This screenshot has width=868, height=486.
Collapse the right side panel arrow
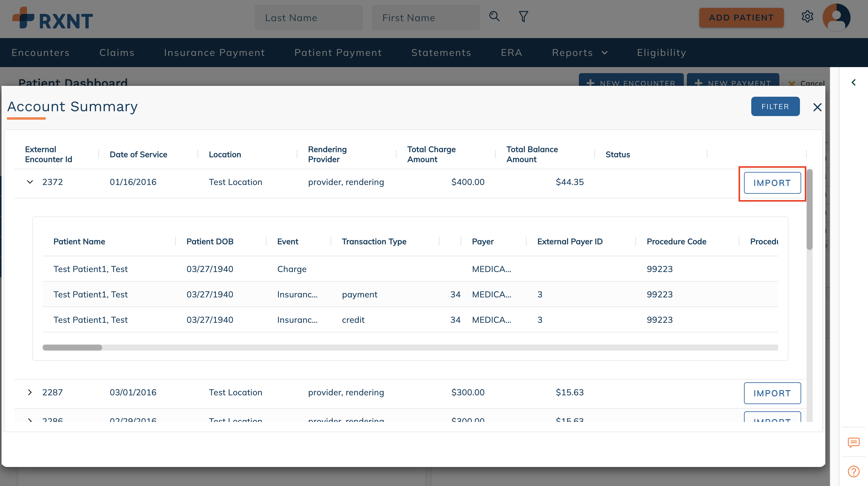tap(853, 83)
